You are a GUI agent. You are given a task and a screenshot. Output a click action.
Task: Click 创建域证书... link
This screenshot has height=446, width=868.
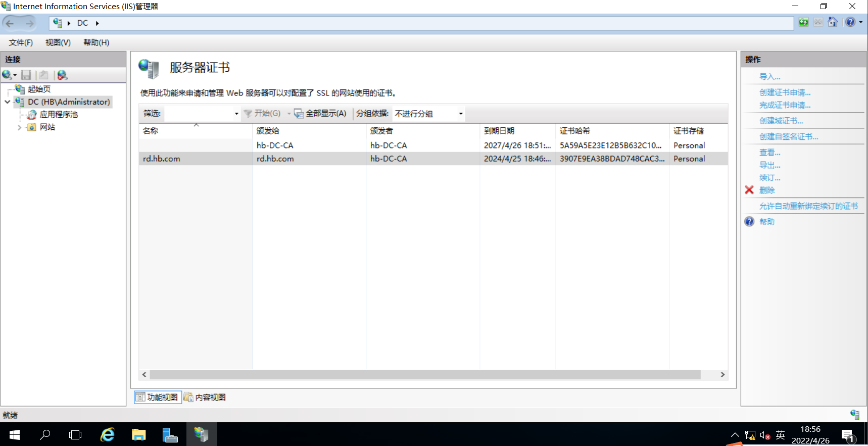click(x=781, y=121)
